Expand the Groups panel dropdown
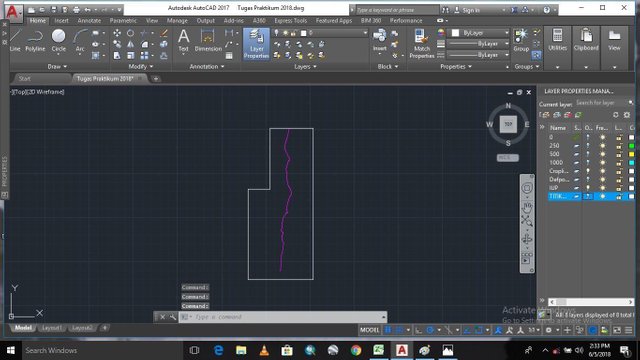 [527, 67]
